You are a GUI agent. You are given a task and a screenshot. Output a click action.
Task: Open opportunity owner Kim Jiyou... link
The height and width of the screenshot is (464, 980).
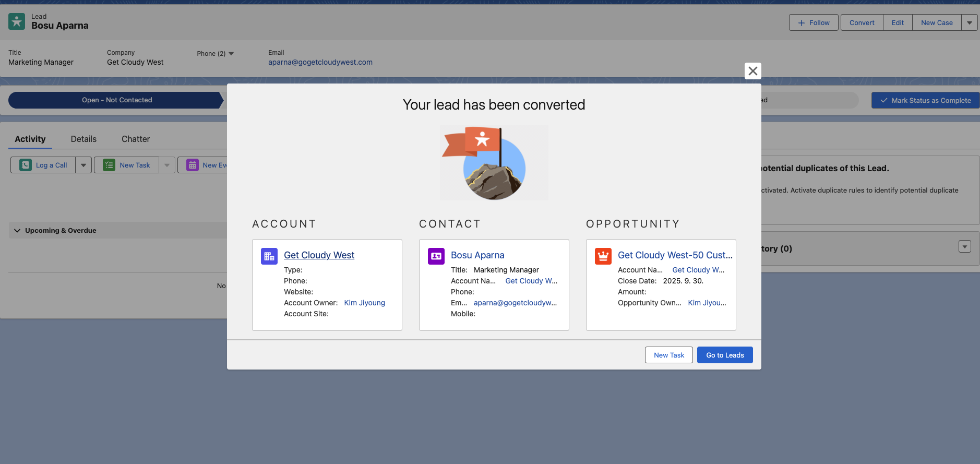(x=707, y=303)
